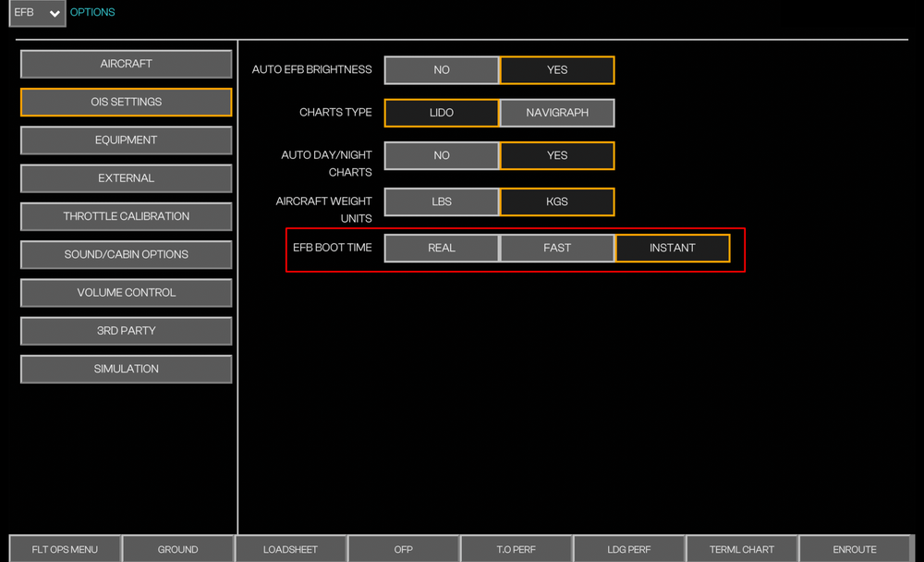
Task: Switch aircraft weight units to LBS
Action: tap(442, 202)
